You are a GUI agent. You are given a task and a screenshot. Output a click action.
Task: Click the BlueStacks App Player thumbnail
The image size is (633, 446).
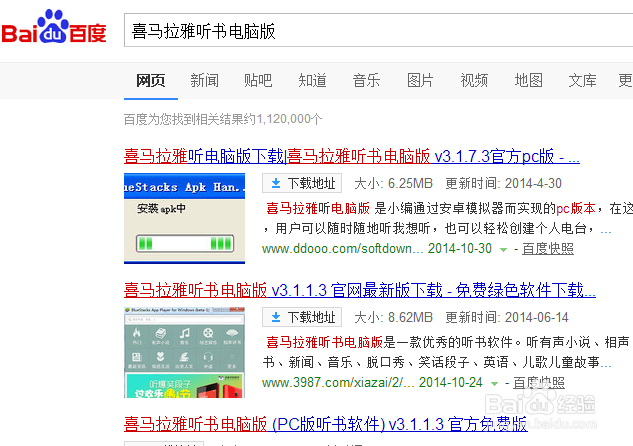[x=184, y=352]
